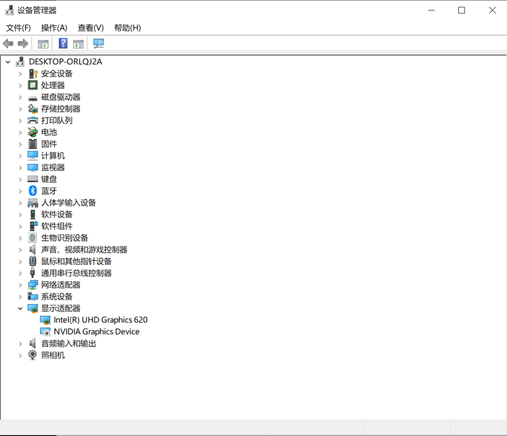
Task: Select the camera (照相机) icon
Action: (x=33, y=355)
